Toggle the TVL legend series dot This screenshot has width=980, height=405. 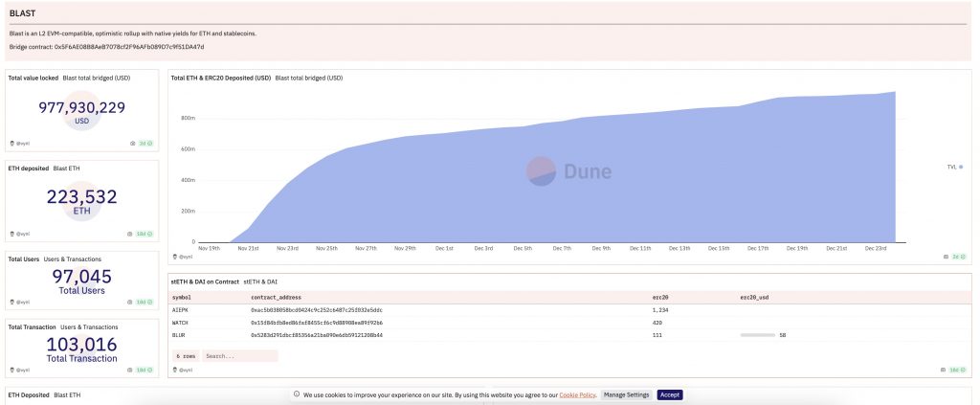pos(961,167)
